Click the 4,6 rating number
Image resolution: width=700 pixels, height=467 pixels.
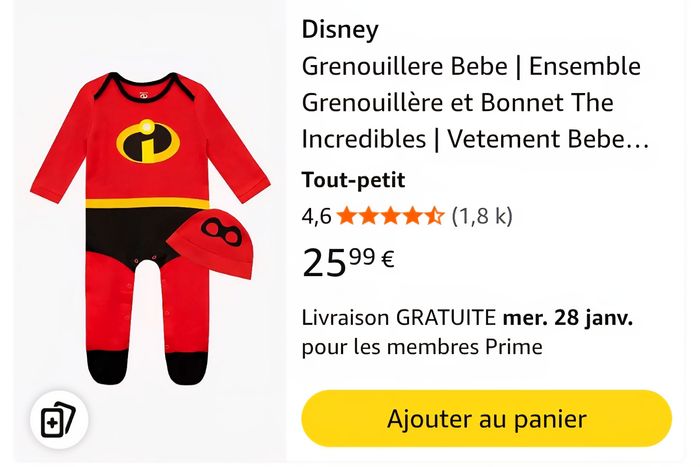316,215
